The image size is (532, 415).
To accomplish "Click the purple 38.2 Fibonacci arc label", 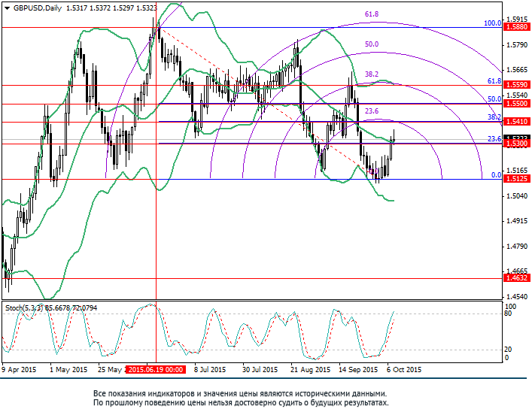I will (372, 74).
